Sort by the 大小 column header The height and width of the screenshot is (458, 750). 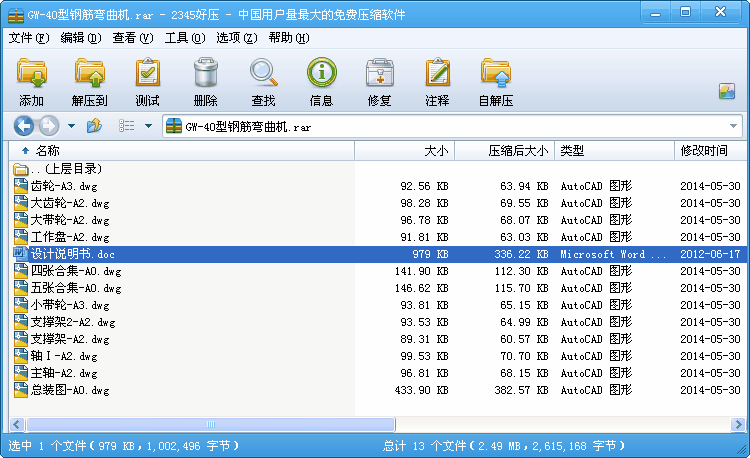(x=405, y=151)
